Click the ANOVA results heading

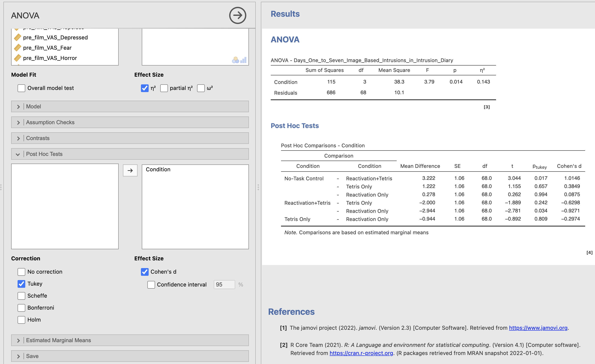[x=285, y=40]
